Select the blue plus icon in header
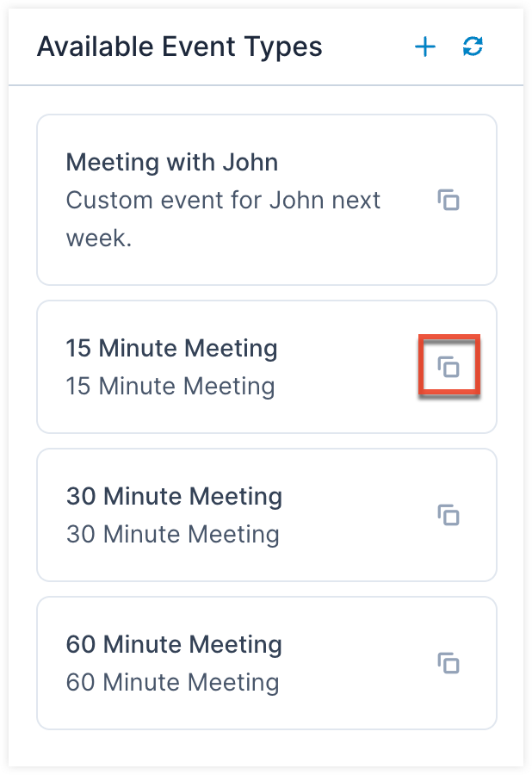The width and height of the screenshot is (532, 775). [425, 47]
